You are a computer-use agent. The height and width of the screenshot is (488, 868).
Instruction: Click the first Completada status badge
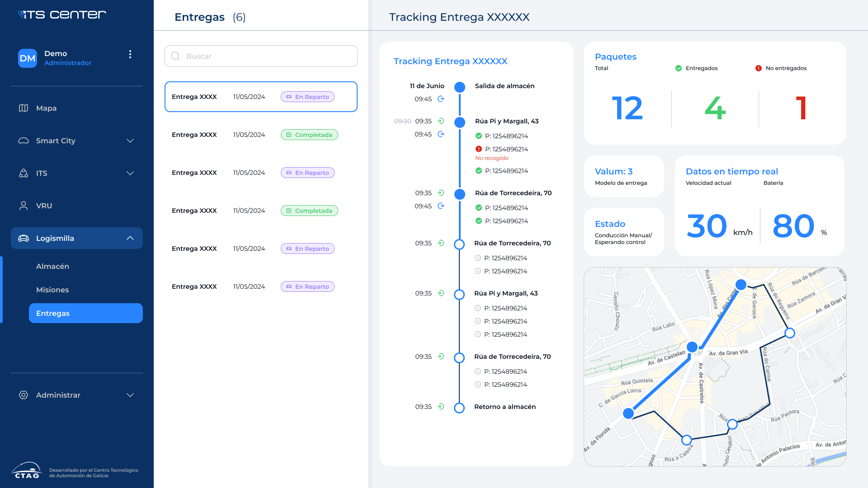pos(309,135)
